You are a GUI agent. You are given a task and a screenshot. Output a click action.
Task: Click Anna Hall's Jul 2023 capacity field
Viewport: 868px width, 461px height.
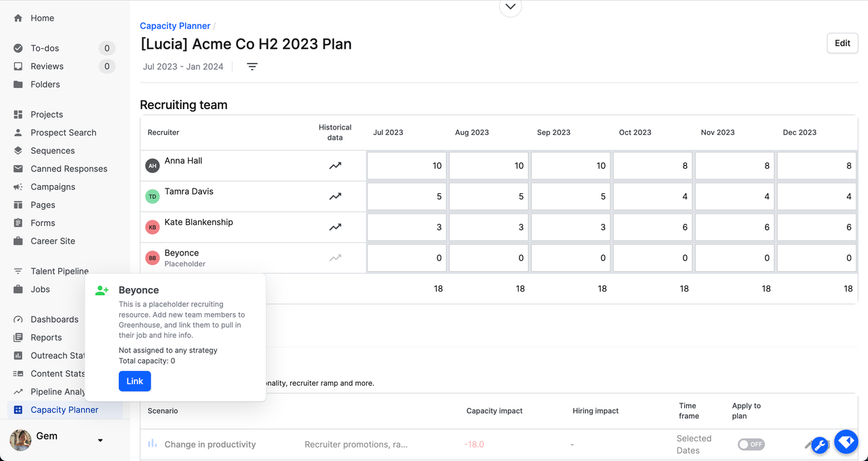tap(407, 165)
